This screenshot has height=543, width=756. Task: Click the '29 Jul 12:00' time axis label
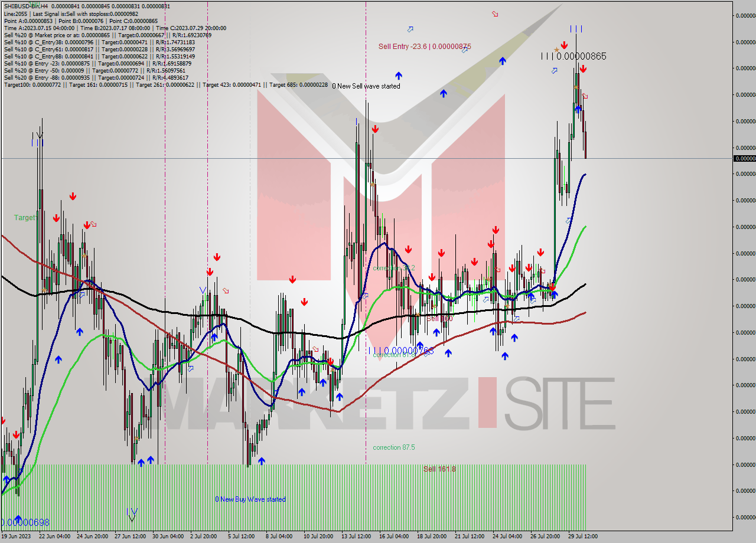point(584,537)
